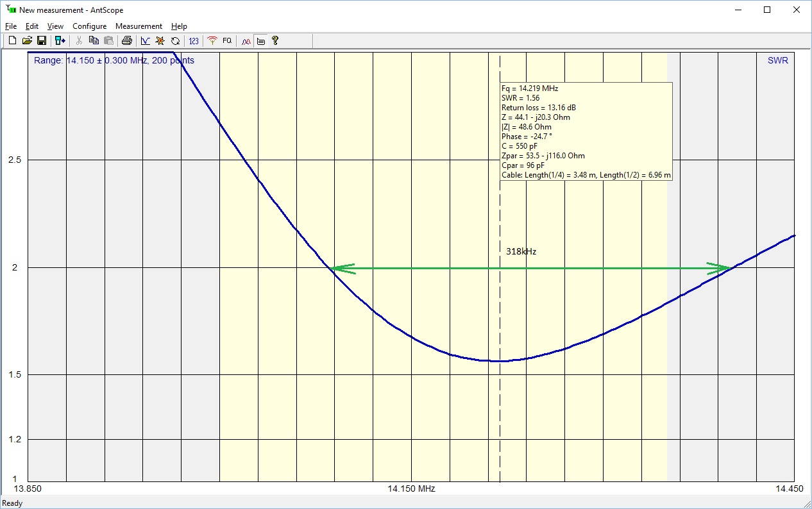This screenshot has height=509, width=812.
Task: Click the 318kHz bandwidth label on graph
Action: point(521,252)
